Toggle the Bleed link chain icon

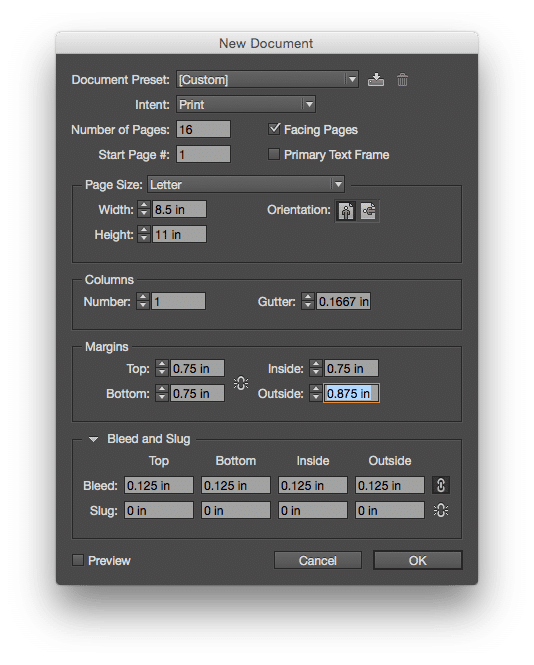coord(441,485)
